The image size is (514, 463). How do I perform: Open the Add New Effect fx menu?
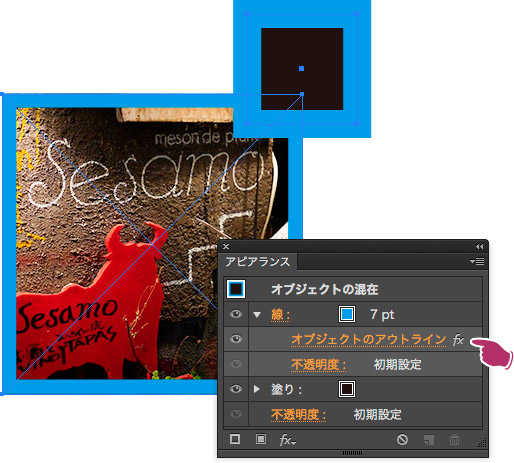point(287,440)
